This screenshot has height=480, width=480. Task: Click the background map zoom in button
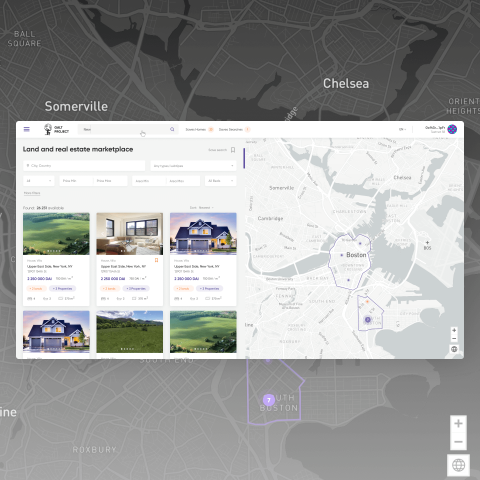pos(458,424)
